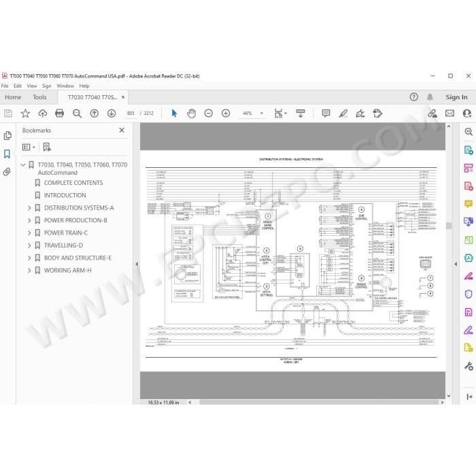Collapse the T7030 AutoCommand root bookmark
Image resolution: width=476 pixels, height=476 pixels.
tap(23, 165)
